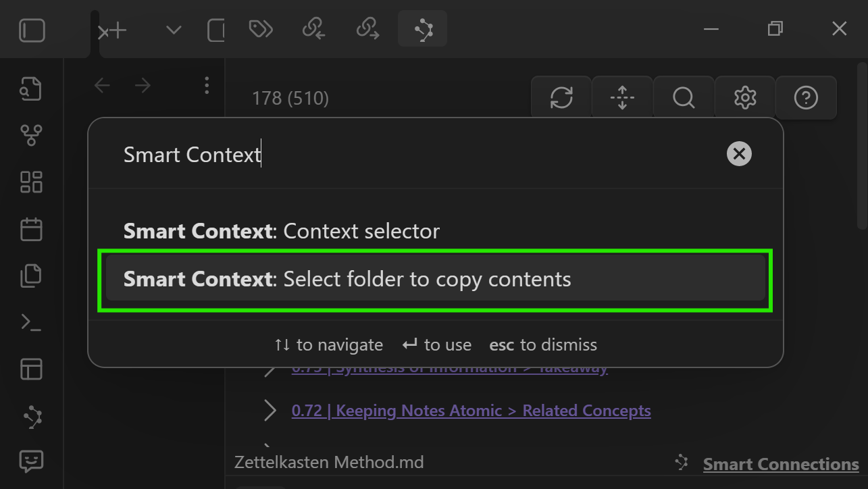Open the three-dot more options menu
This screenshot has height=489, width=868.
coord(206,85)
